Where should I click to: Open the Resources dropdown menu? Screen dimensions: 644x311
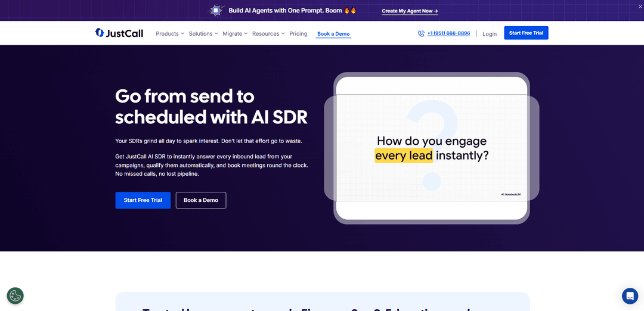click(x=268, y=34)
